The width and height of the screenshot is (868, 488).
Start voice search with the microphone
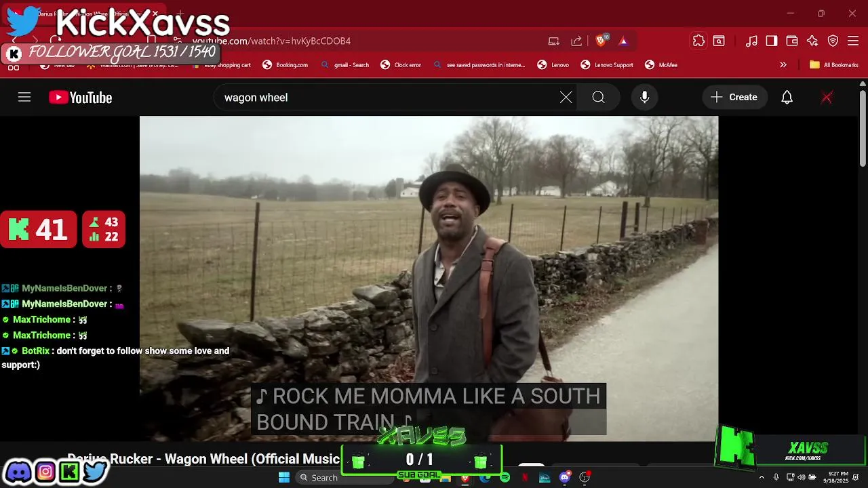pyautogui.click(x=644, y=98)
